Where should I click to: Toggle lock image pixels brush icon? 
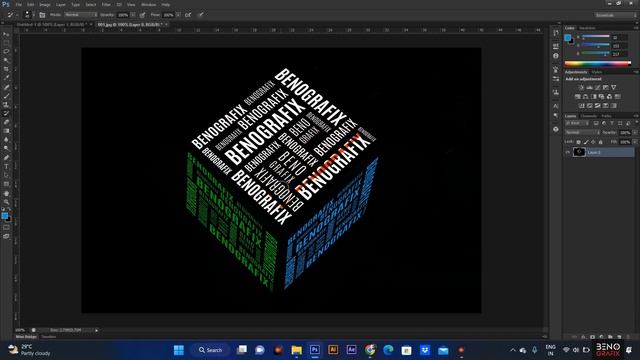(x=586, y=142)
